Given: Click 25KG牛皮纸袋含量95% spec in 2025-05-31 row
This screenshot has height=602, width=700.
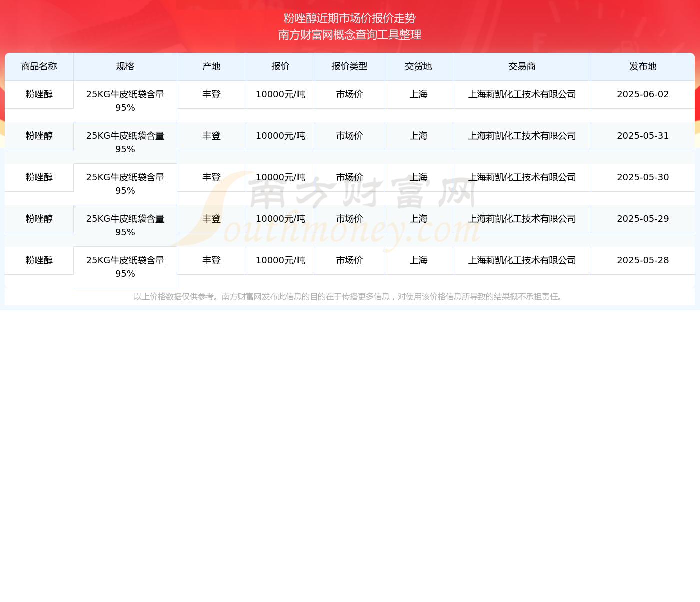Looking at the screenshot, I should point(125,143).
